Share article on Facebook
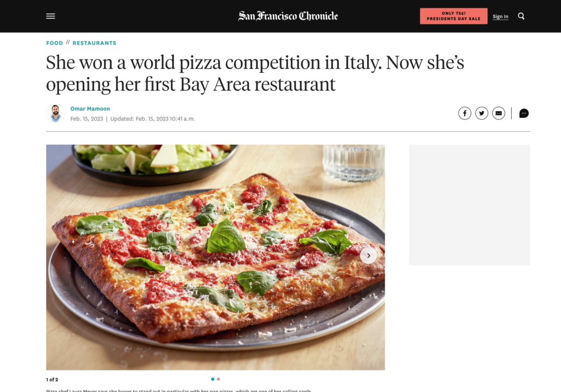Viewport: 561px width, 392px height. click(x=465, y=113)
